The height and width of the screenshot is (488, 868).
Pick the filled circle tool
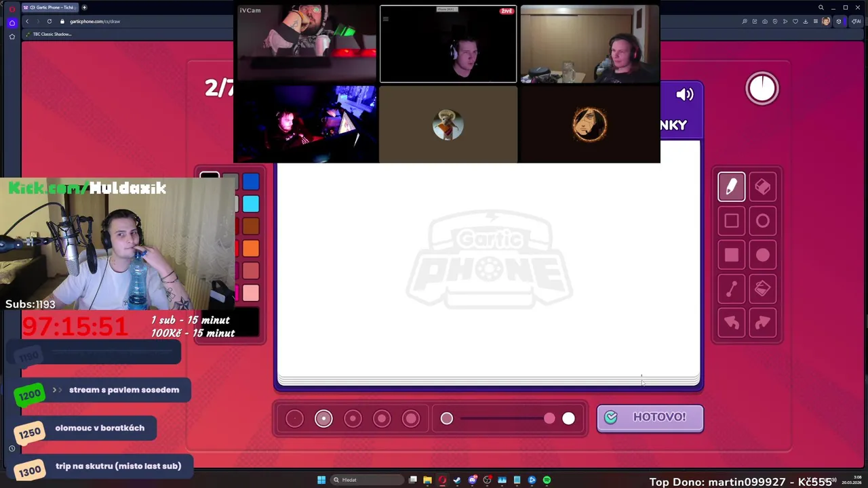pyautogui.click(x=762, y=255)
